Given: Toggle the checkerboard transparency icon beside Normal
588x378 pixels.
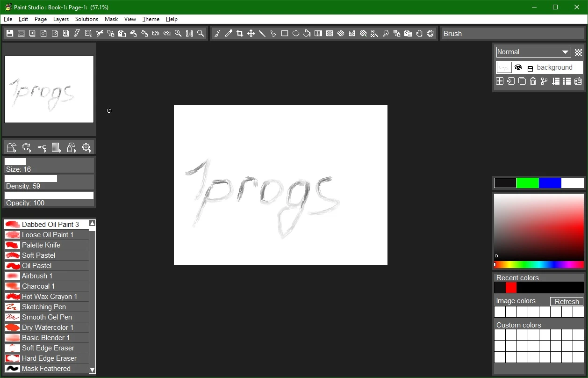Looking at the screenshot, I should click(578, 52).
